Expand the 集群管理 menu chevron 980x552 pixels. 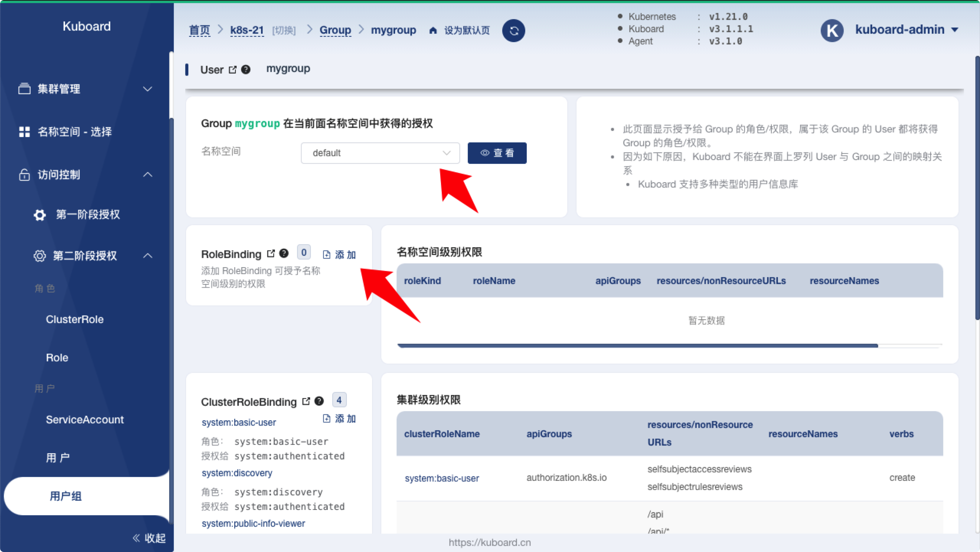click(148, 89)
